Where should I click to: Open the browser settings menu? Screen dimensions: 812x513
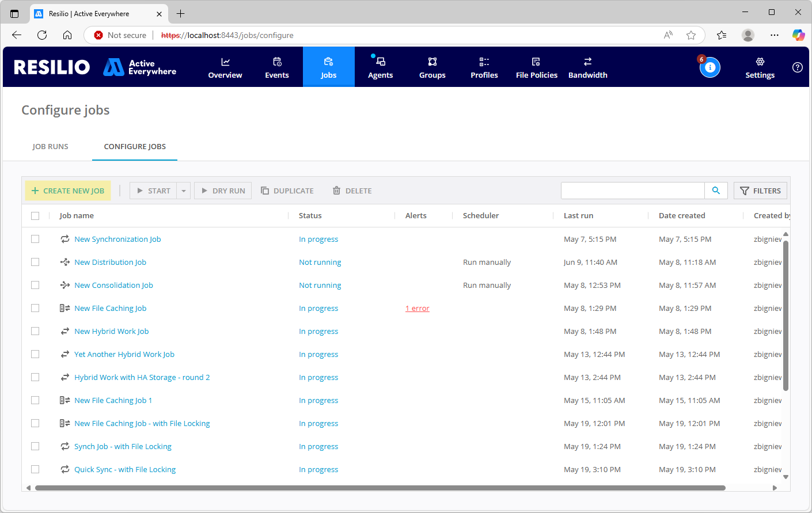pyautogui.click(x=774, y=35)
